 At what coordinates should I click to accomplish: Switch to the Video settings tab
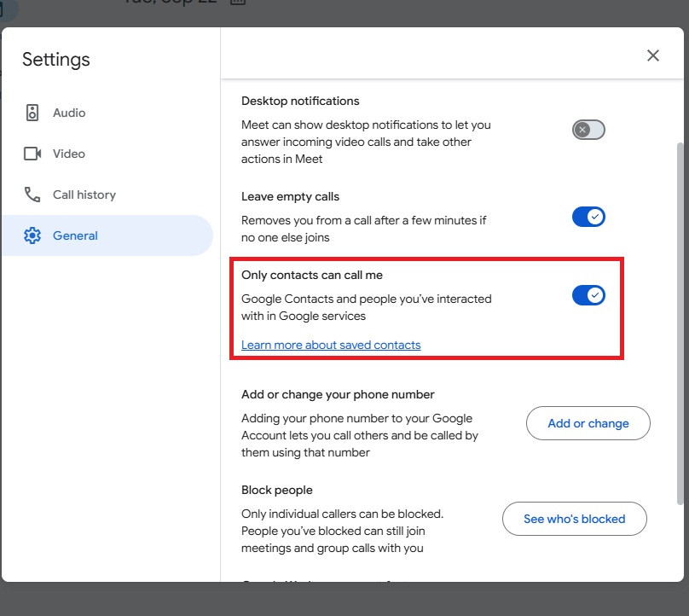coord(107,154)
